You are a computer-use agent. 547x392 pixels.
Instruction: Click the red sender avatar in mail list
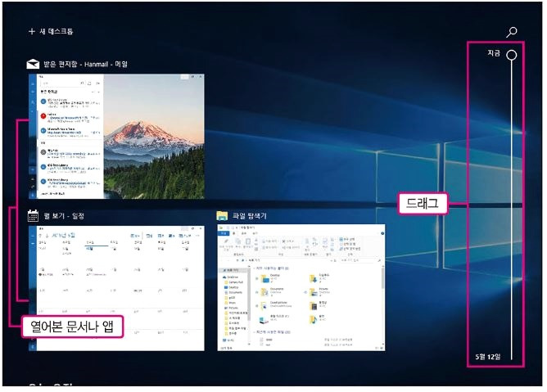click(x=43, y=115)
